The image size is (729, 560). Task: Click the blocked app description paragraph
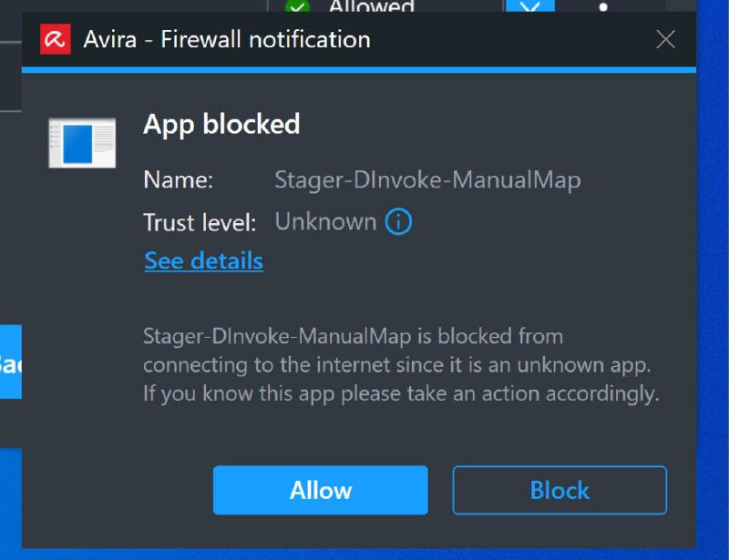401,365
